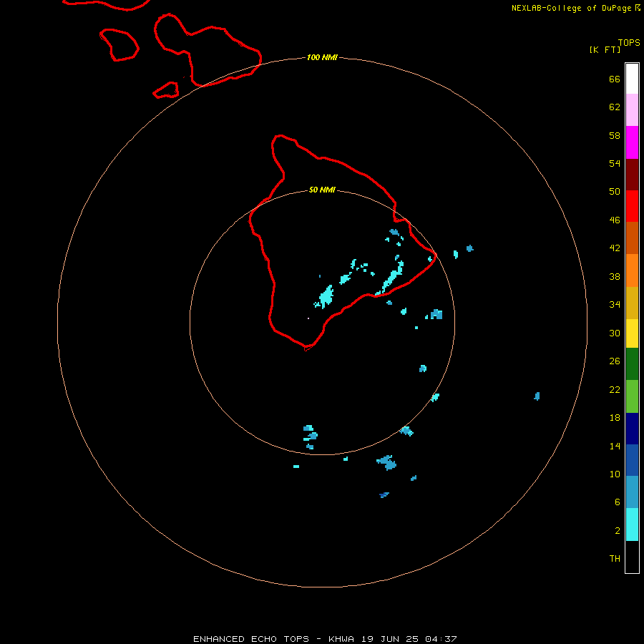Viewport: 644px width, 644px height.
Task: Click the "100 NMI" range ring label
Action: click(x=322, y=57)
